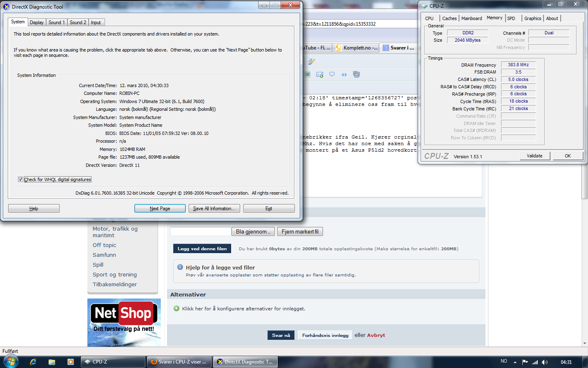Show hidden tray icons arrow
The width and height of the screenshot is (588, 368).
[515, 362]
